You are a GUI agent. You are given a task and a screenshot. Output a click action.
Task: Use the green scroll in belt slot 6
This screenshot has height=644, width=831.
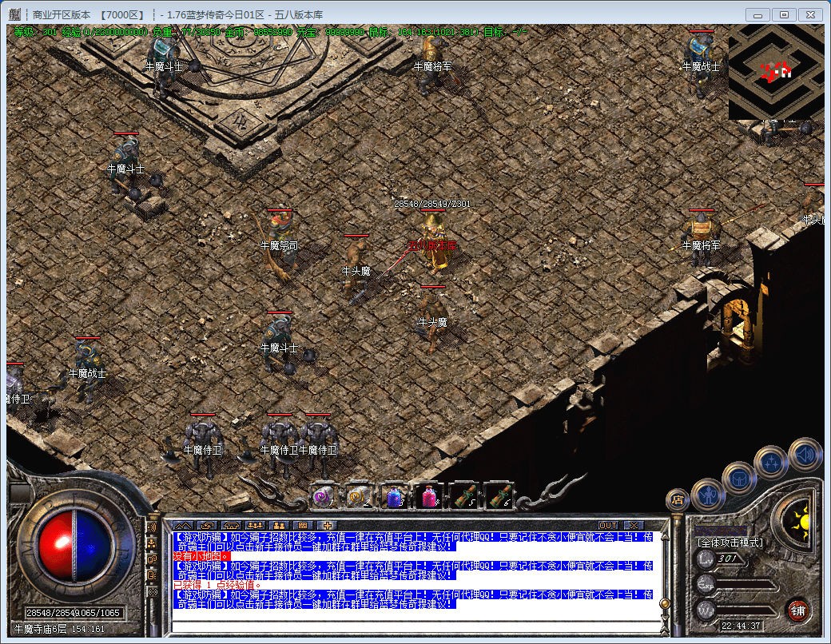tap(499, 497)
